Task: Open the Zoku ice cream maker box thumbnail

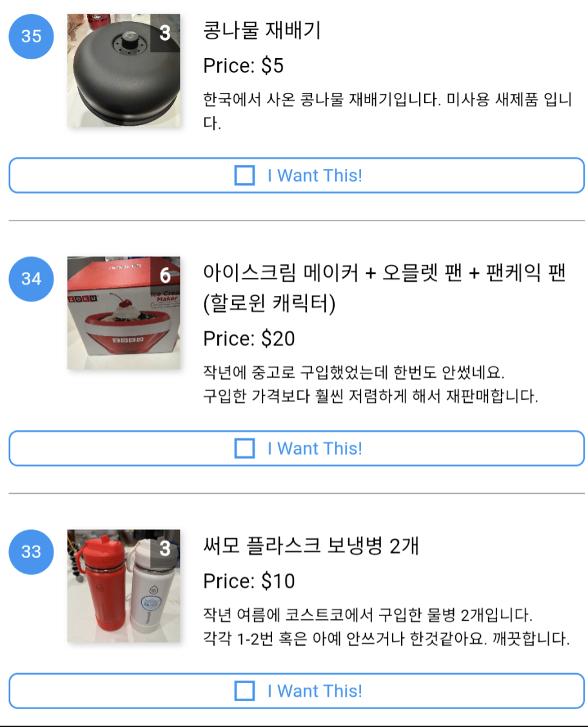Action: click(124, 313)
